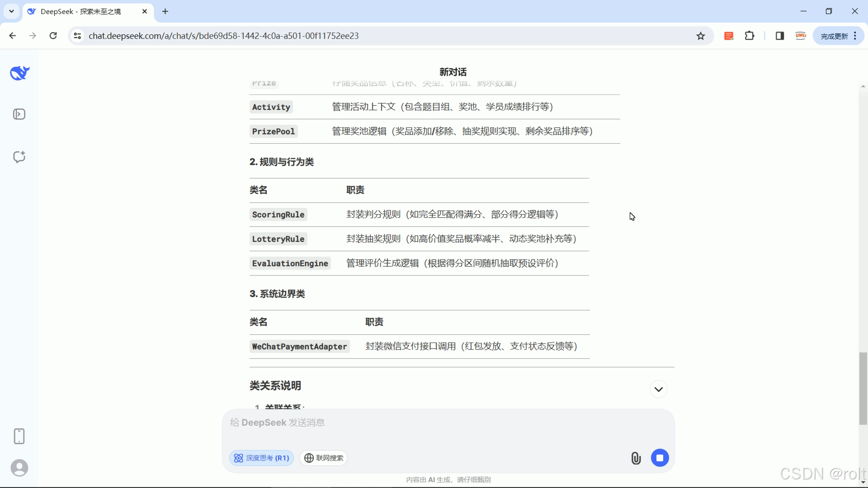Select the DeepSeek browser tab
The image size is (868, 488).
pyautogui.click(x=81, y=11)
